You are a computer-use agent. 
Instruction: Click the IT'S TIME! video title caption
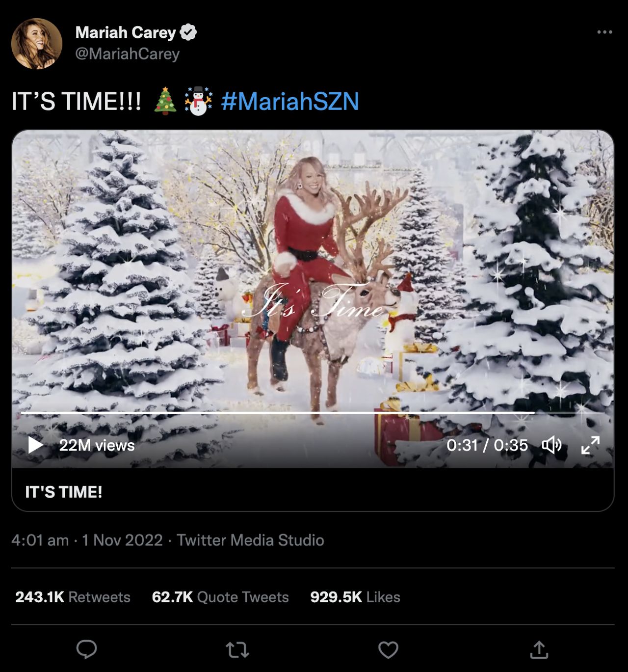[64, 492]
